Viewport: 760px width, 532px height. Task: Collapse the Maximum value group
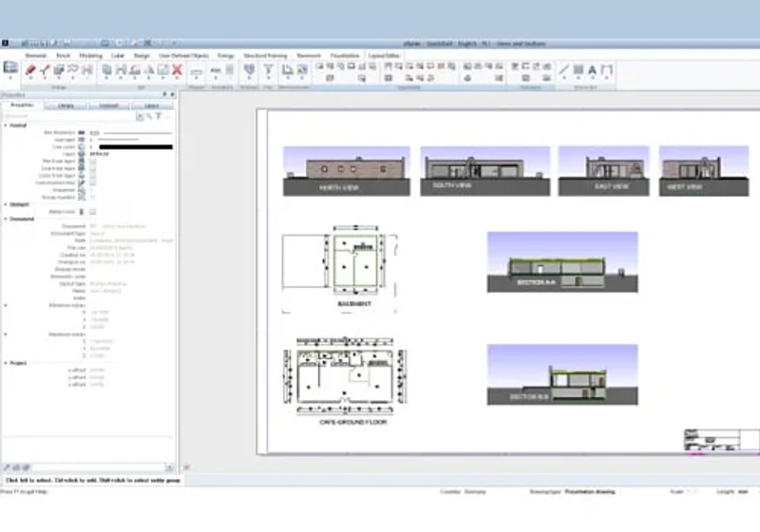pos(6,334)
